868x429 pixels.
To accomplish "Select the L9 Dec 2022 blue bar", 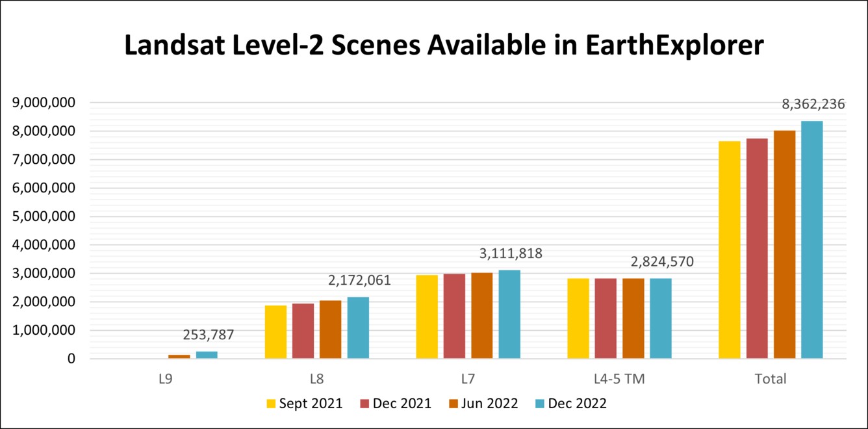I will (x=207, y=355).
